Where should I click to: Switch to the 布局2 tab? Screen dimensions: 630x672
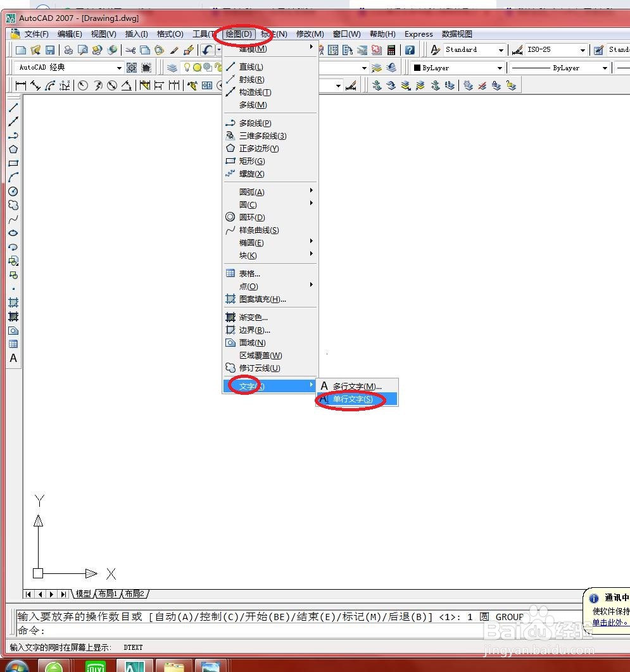pyautogui.click(x=135, y=594)
